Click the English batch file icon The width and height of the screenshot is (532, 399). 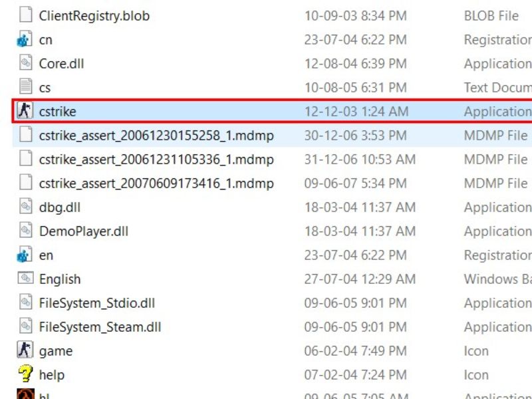click(25, 279)
